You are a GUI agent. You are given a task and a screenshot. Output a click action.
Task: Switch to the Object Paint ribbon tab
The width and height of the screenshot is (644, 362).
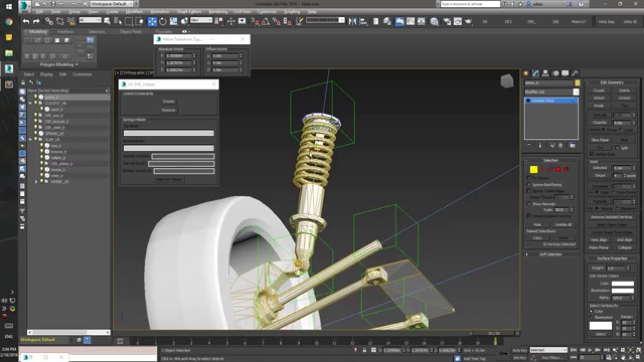pyautogui.click(x=130, y=32)
